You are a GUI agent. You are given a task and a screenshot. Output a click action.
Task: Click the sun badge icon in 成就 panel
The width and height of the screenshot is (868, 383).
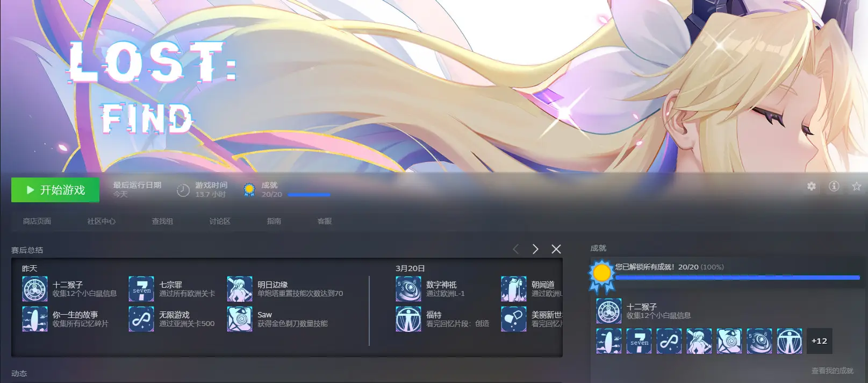pyautogui.click(x=601, y=275)
